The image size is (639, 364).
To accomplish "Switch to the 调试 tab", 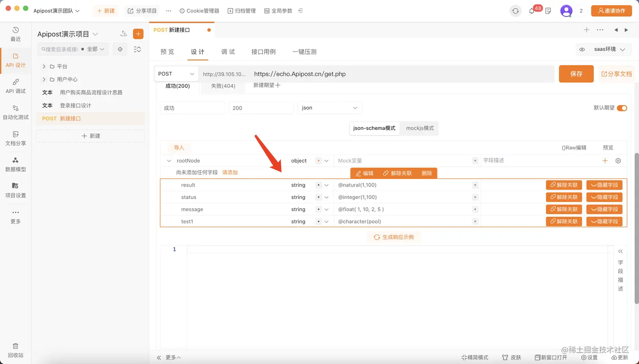I will pos(228,52).
